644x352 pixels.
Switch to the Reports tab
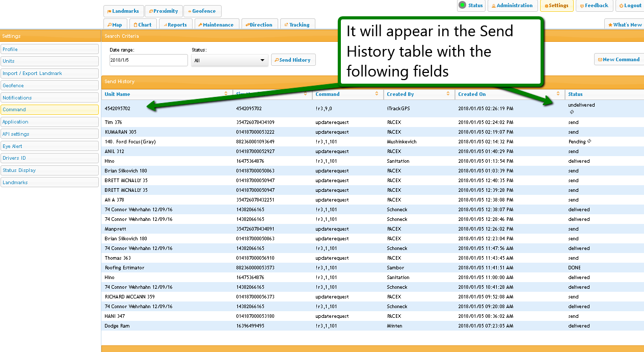click(x=175, y=24)
